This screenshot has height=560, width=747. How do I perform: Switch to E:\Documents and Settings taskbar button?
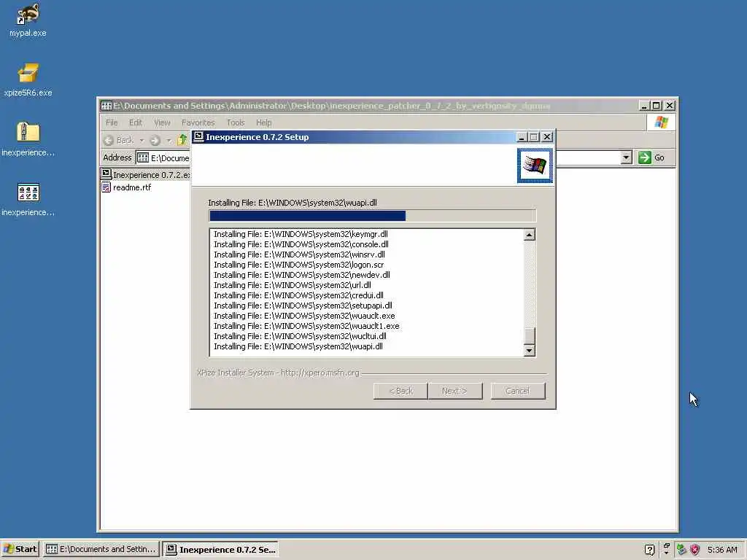pyautogui.click(x=101, y=549)
